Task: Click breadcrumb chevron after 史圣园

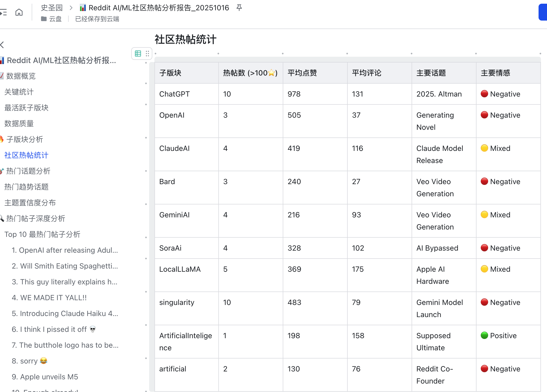Action: [x=71, y=8]
